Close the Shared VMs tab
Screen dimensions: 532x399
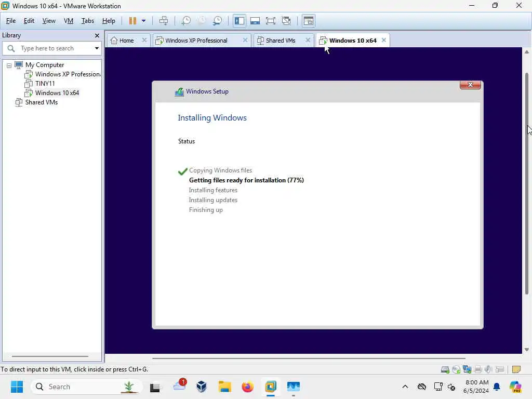308,40
